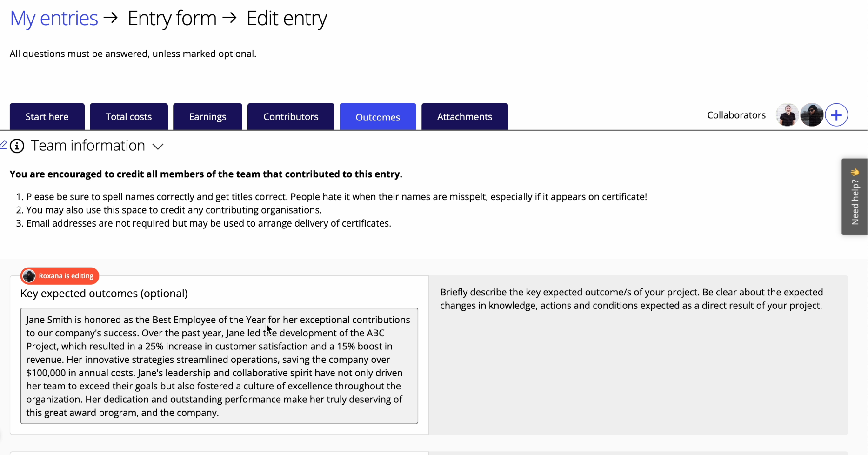Click the Entry form breadcrumb
Screen dimensions: 868x455
point(172,19)
